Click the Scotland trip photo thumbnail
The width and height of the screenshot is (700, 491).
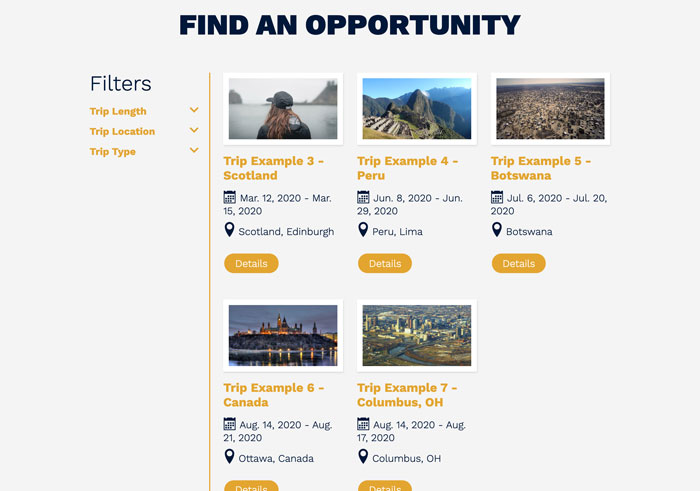pyautogui.click(x=283, y=108)
